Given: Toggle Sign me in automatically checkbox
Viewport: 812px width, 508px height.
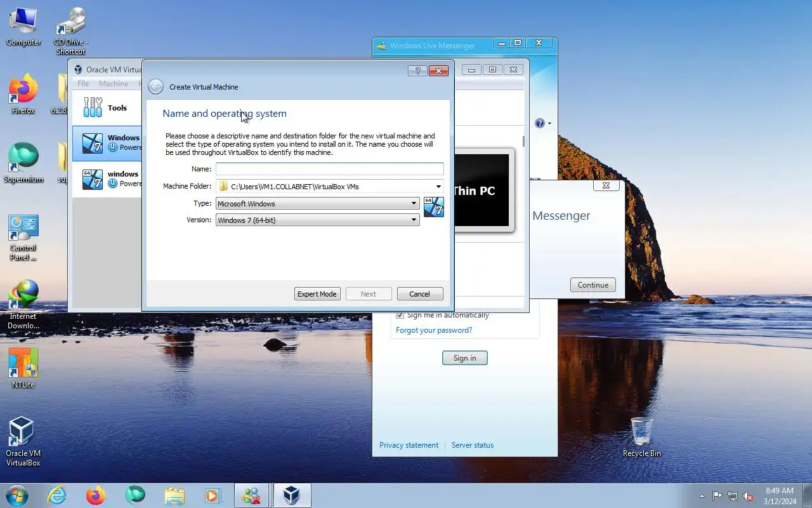Looking at the screenshot, I should (400, 315).
